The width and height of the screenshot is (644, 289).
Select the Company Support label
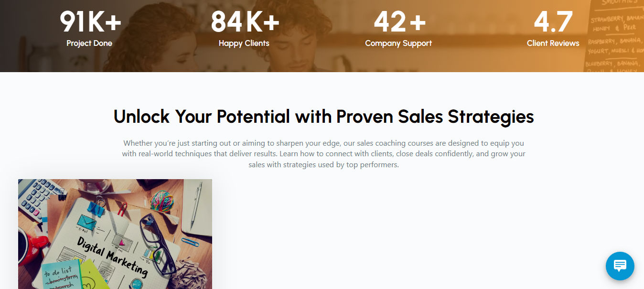coord(398,43)
